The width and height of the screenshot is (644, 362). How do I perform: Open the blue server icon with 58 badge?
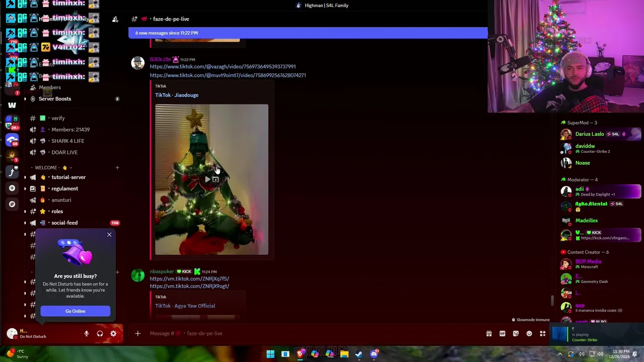(x=12, y=140)
